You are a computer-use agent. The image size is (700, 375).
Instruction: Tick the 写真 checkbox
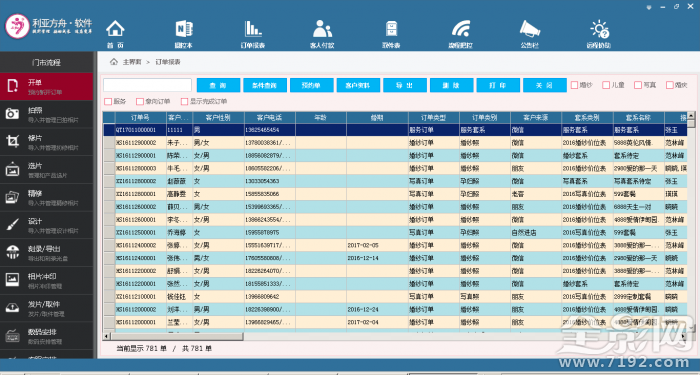[638, 85]
